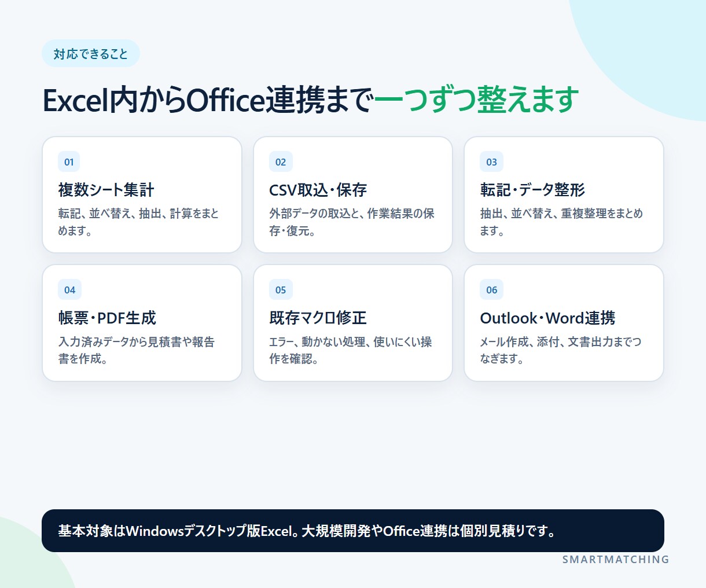Click the SMARTMATCHING brand text
Screen dimensions: 706x588
(616, 560)
